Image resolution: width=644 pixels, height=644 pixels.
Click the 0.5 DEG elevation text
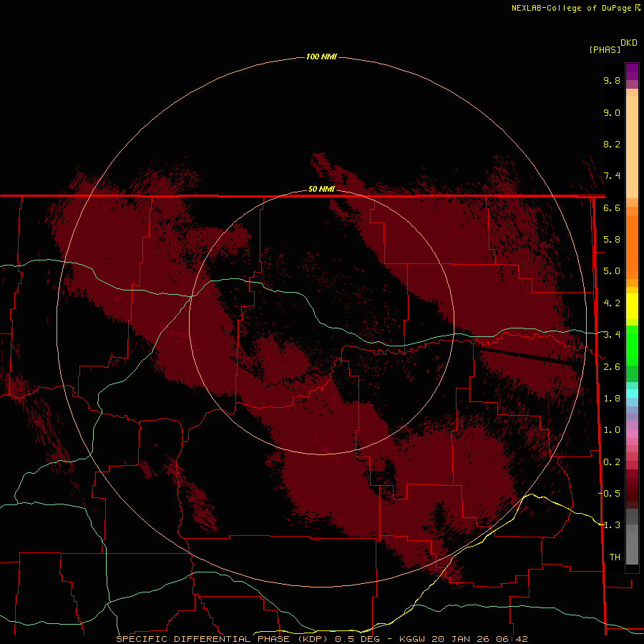coord(357,639)
